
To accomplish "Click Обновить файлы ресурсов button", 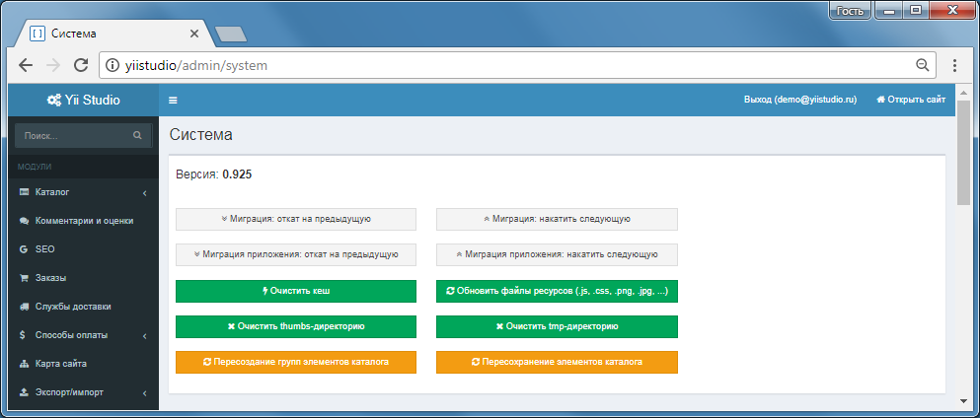I will pos(557,291).
